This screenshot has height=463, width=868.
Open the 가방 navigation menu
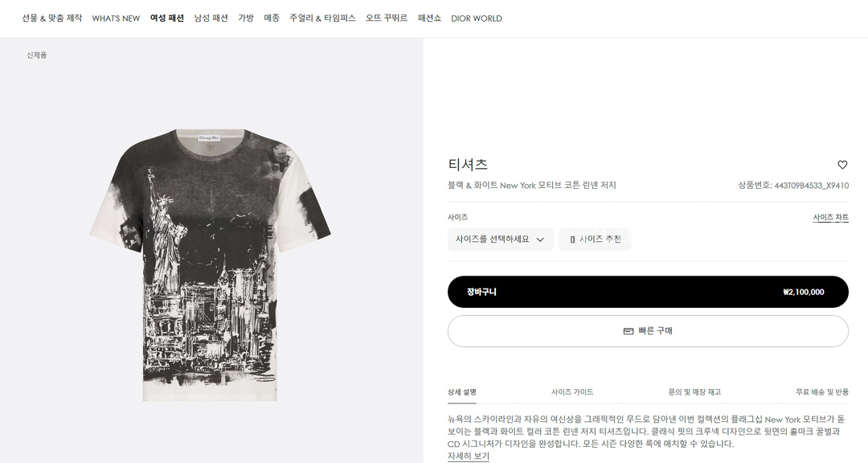coord(246,18)
